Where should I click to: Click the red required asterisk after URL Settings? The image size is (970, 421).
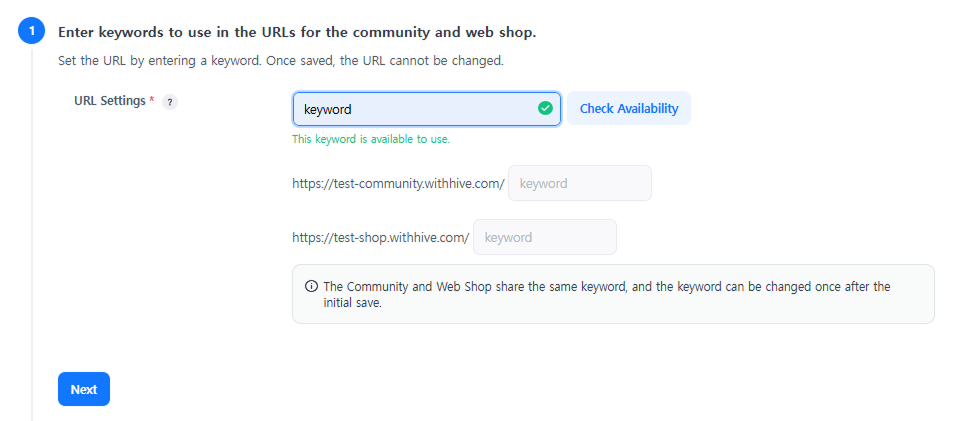click(x=151, y=100)
